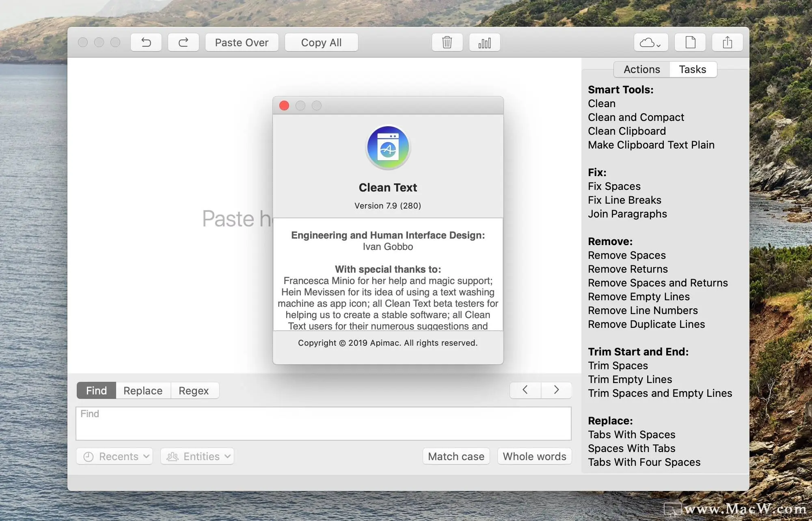The height and width of the screenshot is (521, 812).
Task: Open the iCloud dropdown in the toolbar
Action: pos(651,42)
